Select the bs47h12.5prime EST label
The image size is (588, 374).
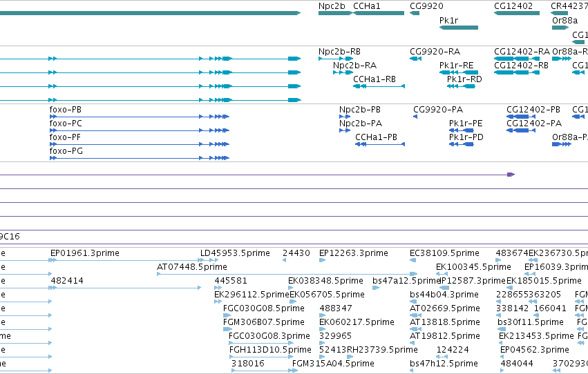coord(444,364)
